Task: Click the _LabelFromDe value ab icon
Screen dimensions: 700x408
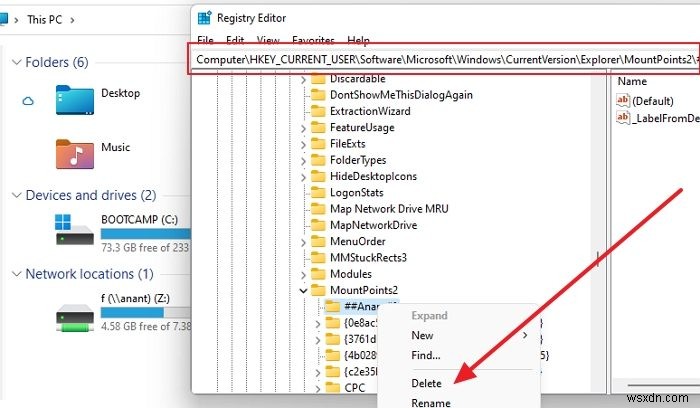Action: click(623, 118)
